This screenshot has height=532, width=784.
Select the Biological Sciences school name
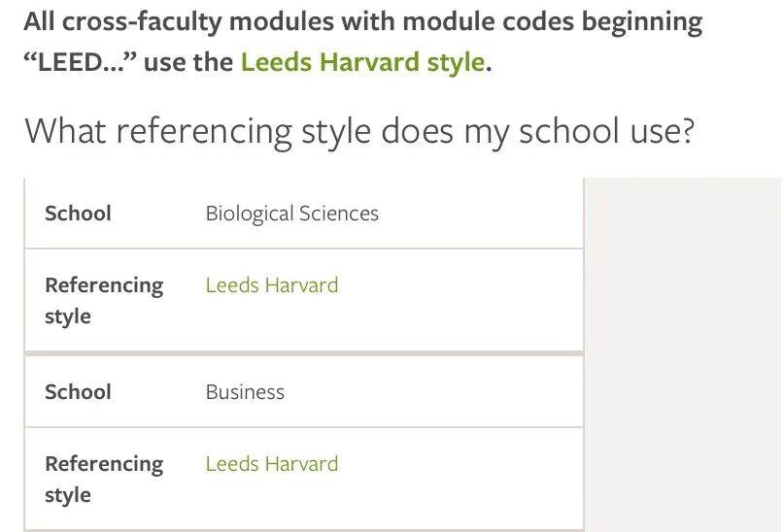(291, 214)
